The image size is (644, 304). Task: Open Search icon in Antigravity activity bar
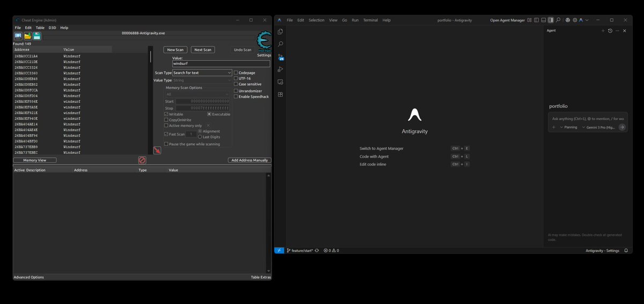[x=280, y=44]
